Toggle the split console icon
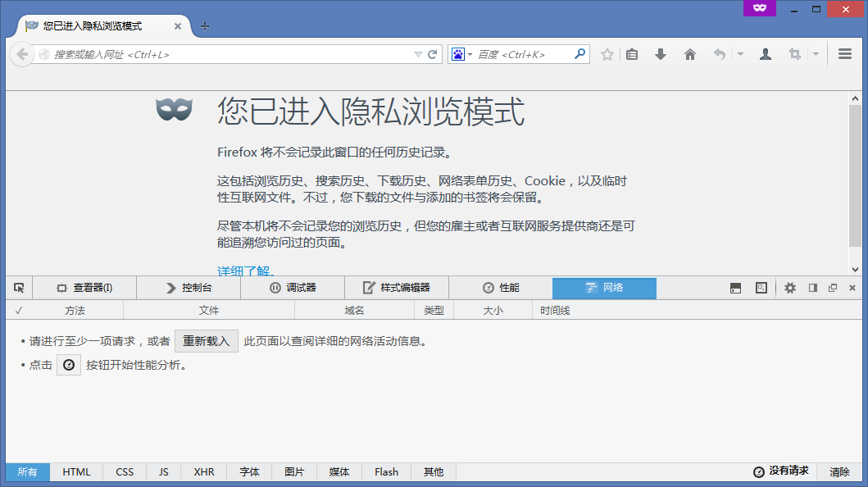The image size is (868, 487). (x=736, y=288)
